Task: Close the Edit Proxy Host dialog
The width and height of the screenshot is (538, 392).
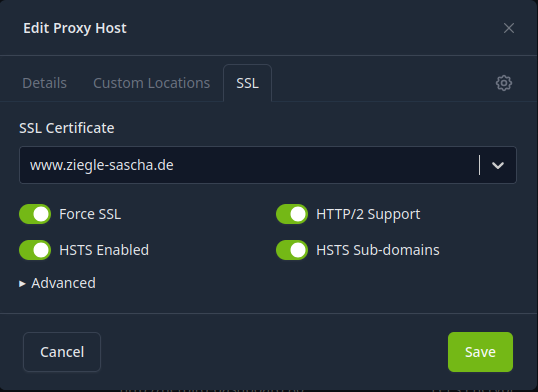Action: point(509,28)
